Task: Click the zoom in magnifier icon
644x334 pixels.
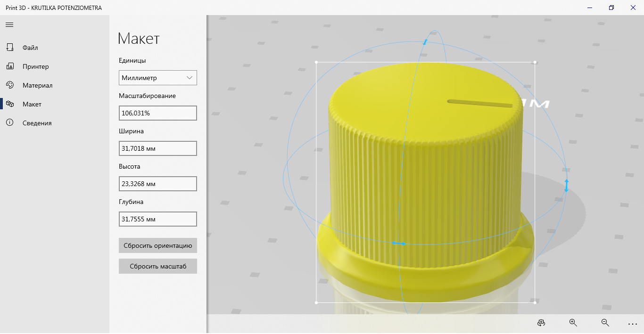Action: coord(573,323)
